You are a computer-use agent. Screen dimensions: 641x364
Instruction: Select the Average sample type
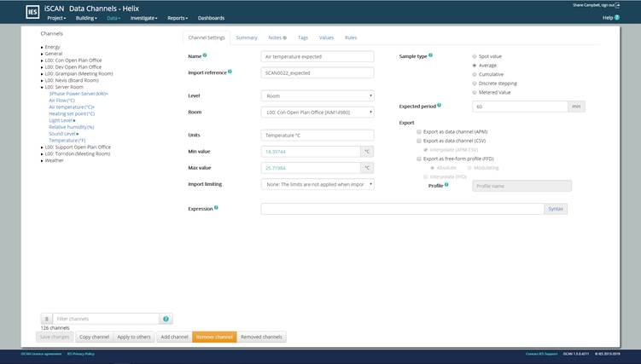475,66
